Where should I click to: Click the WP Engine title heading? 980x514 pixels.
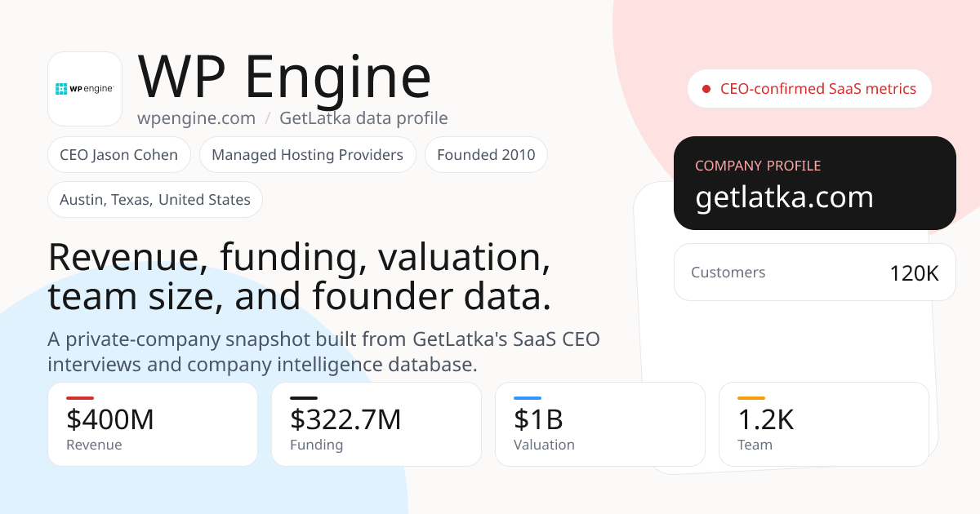285,77
